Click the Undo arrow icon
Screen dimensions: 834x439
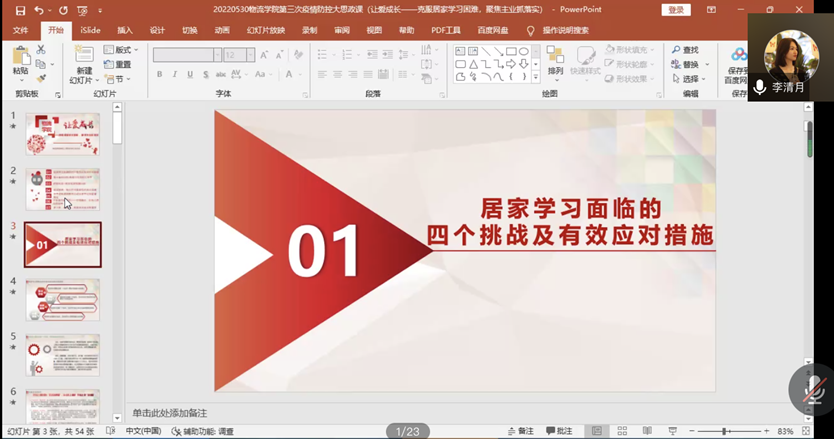[40, 10]
